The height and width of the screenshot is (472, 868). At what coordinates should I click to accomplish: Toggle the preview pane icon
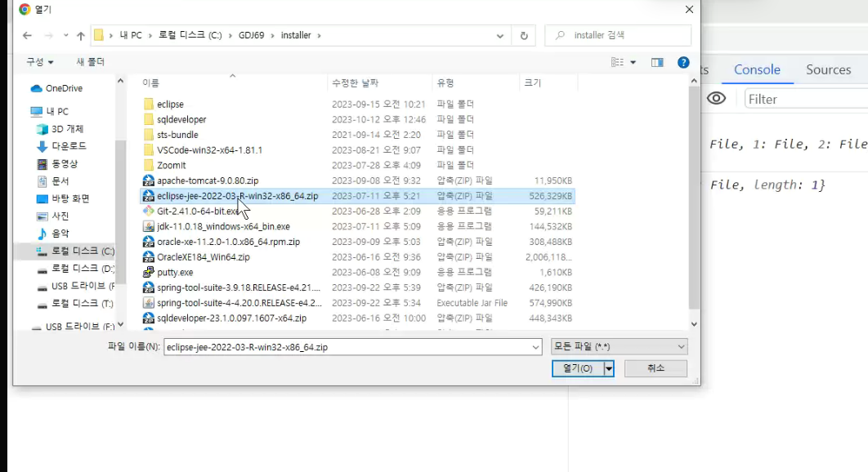pyautogui.click(x=657, y=63)
